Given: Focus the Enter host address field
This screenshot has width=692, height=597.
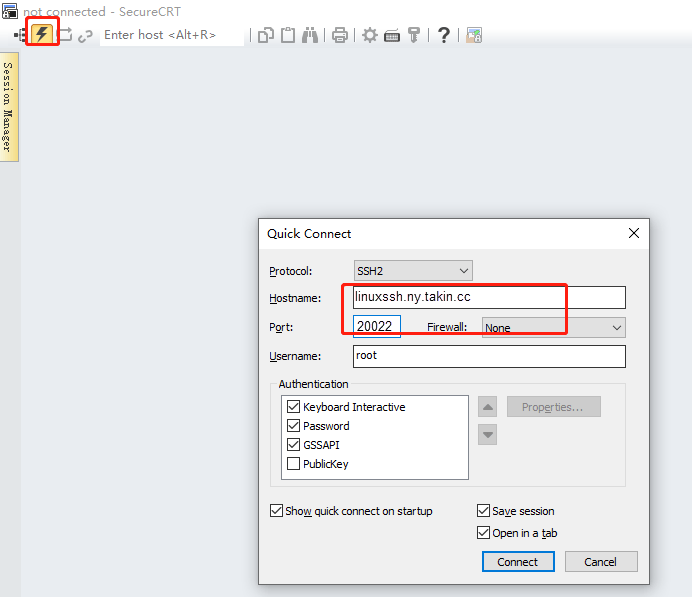Looking at the screenshot, I should point(172,35).
